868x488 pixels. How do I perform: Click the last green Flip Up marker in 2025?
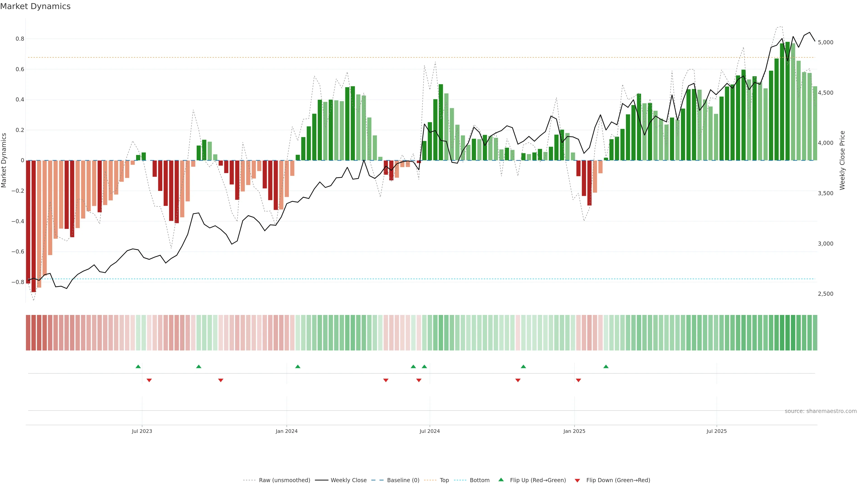[606, 366]
